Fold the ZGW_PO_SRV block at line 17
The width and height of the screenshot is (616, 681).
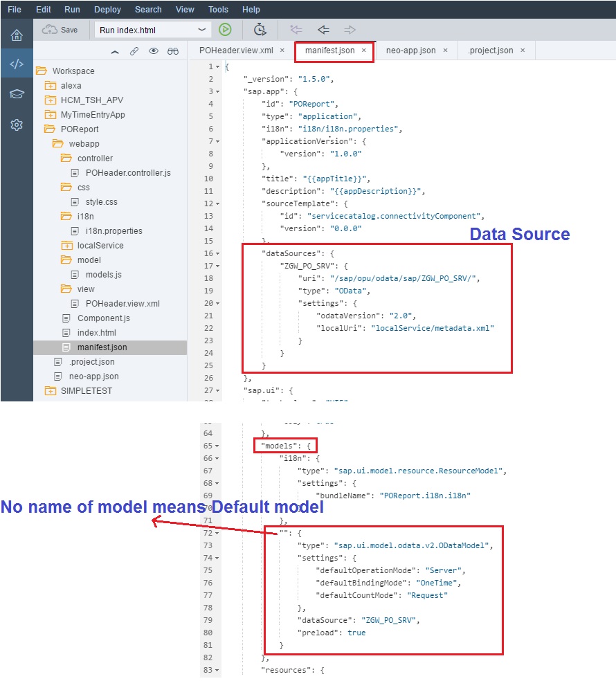217,266
